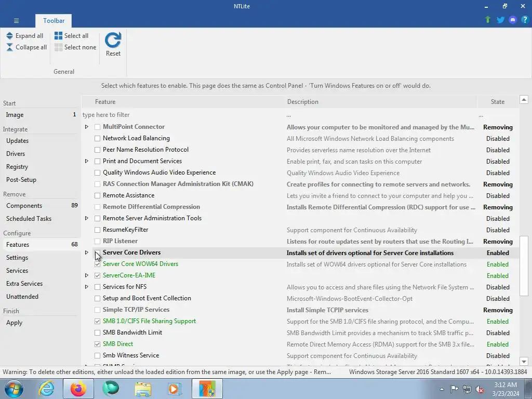This screenshot has width=532, height=399.
Task: Go to the Drivers page
Action: (x=41, y=154)
